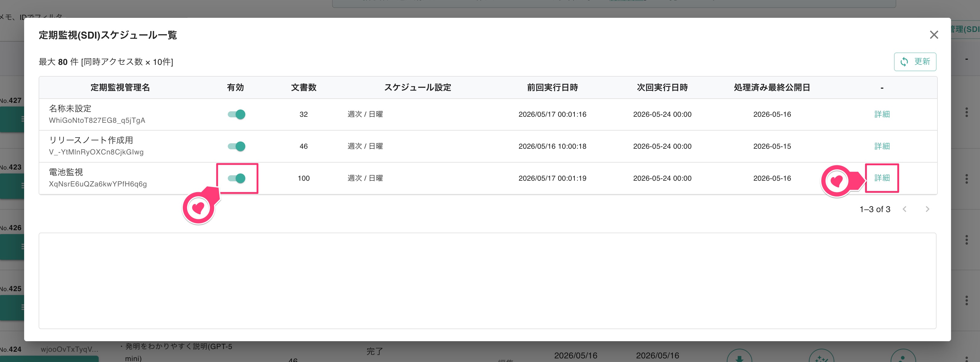Go to the next page of schedules
Viewport: 980px width, 362px height.
pos(927,209)
